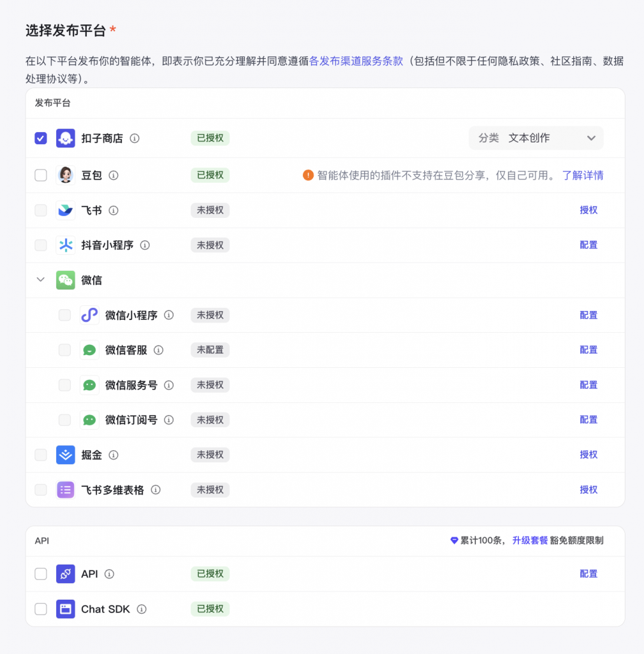Enable the API checkbox
The image size is (644, 654).
[41, 574]
